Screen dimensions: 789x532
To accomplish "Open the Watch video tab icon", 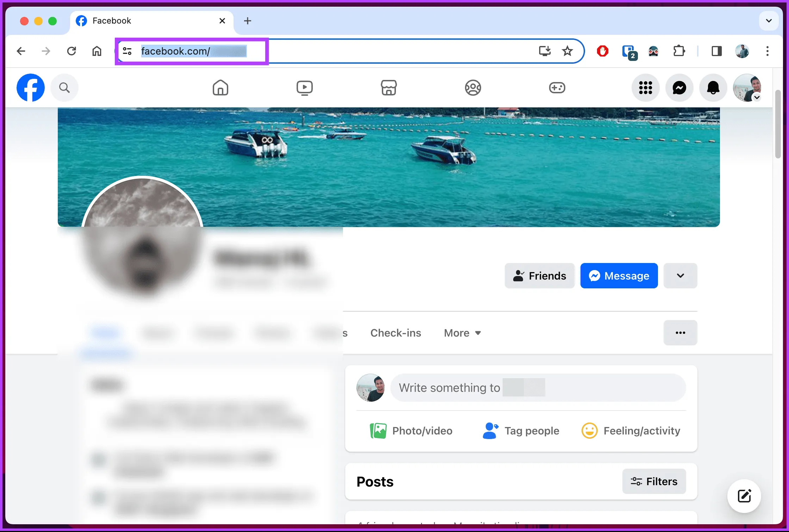I will pos(304,88).
